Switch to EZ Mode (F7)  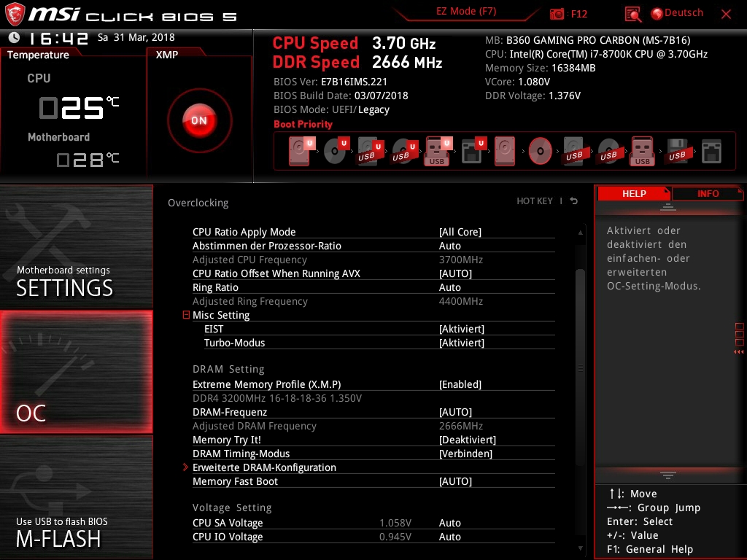[466, 12]
